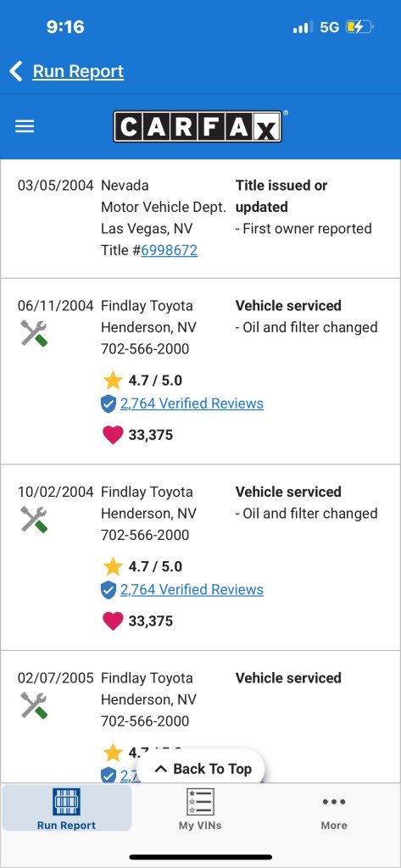401x868 pixels.
Task: Open 2,764 Verified Reviews link in 06/11/2004 entry
Action: pyautogui.click(x=192, y=403)
